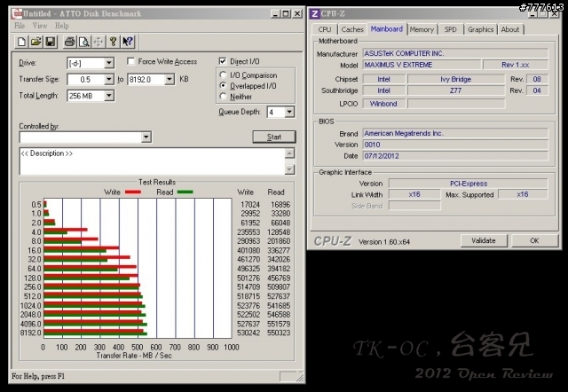Click the ATTO Disk Benchmark title bar icon
This screenshot has height=392, width=568.
tap(17, 14)
